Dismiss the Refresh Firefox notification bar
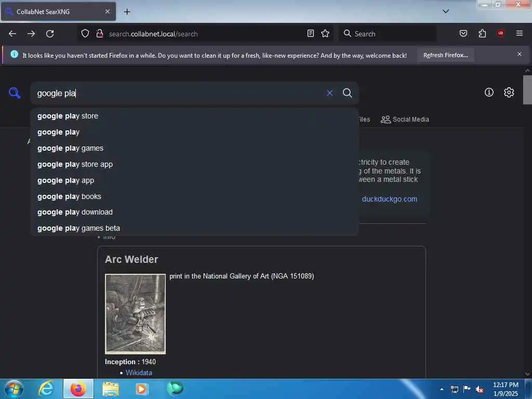 [520, 54]
